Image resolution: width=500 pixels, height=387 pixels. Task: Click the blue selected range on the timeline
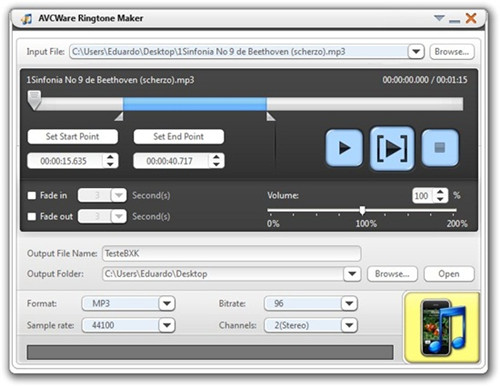[x=195, y=104]
